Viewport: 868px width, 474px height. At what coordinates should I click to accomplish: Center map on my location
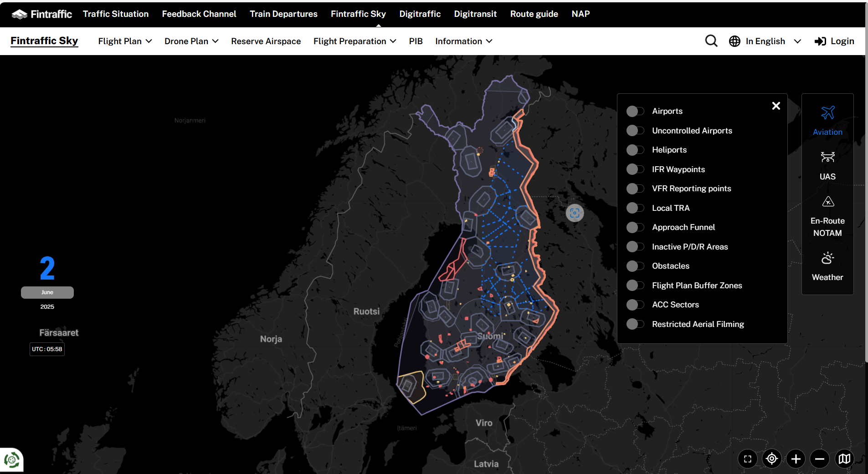(x=771, y=459)
